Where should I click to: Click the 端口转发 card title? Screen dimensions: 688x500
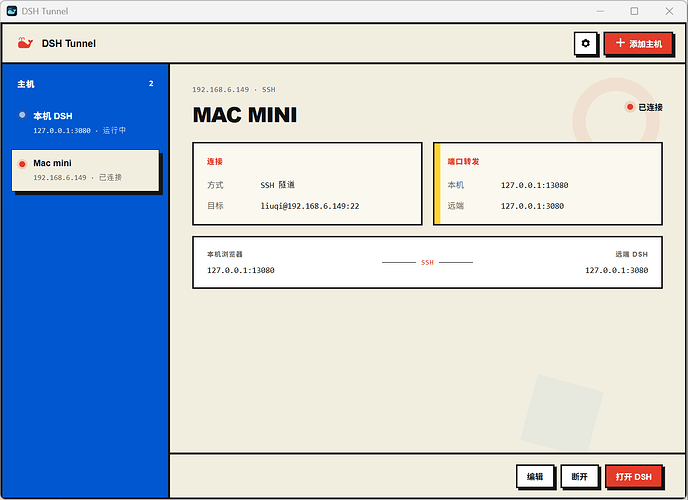pos(463,161)
